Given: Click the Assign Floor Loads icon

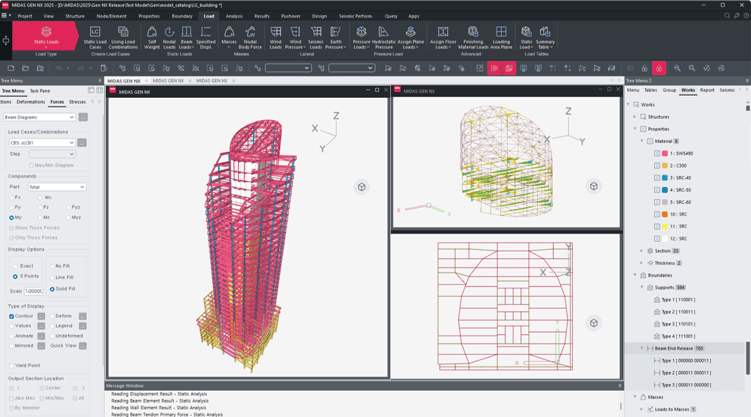Looking at the screenshot, I should [x=442, y=37].
